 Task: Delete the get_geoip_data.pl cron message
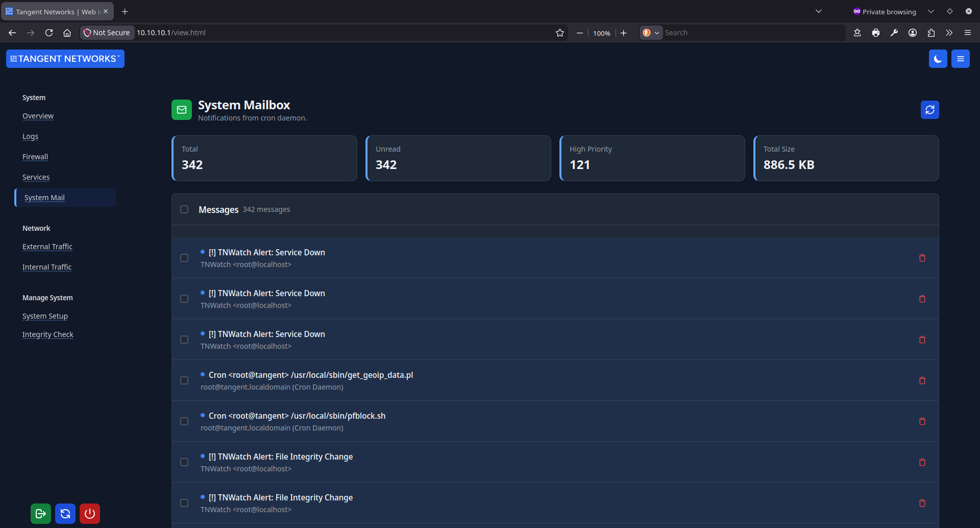922,380
